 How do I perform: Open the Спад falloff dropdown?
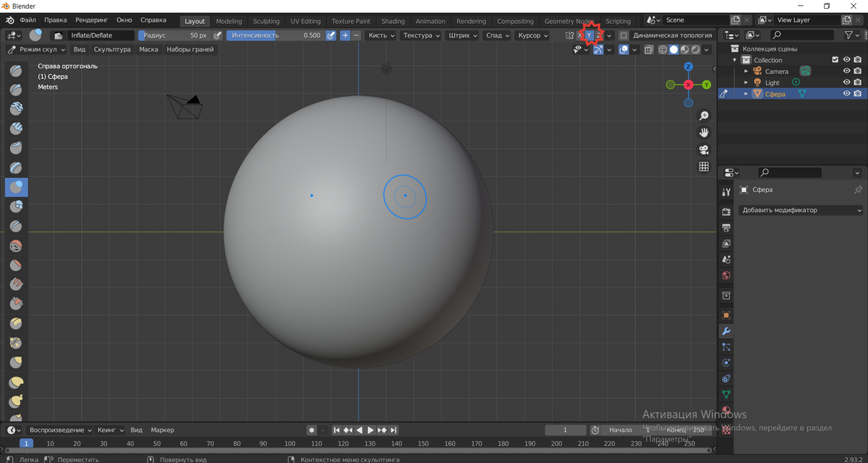click(498, 35)
